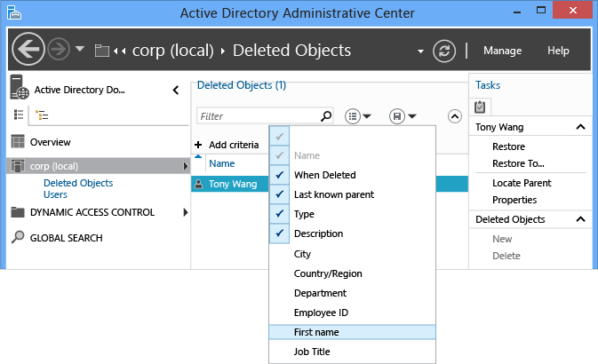The height and width of the screenshot is (364, 598).
Task: Add the Country/Region column
Action: [x=353, y=273]
